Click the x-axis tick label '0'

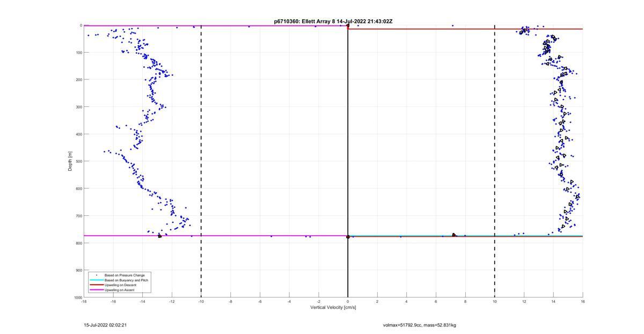pyautogui.click(x=348, y=301)
